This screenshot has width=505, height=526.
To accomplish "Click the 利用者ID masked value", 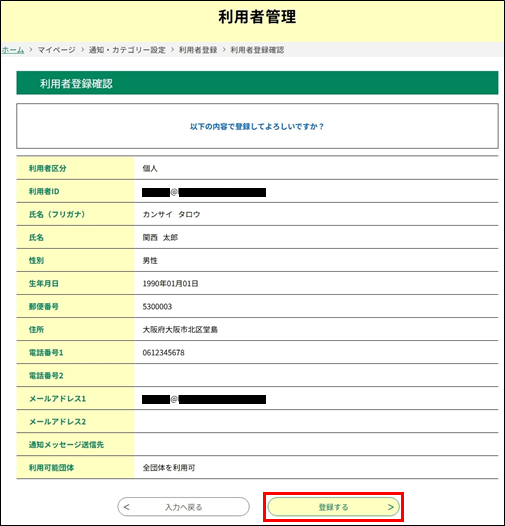I will (204, 192).
